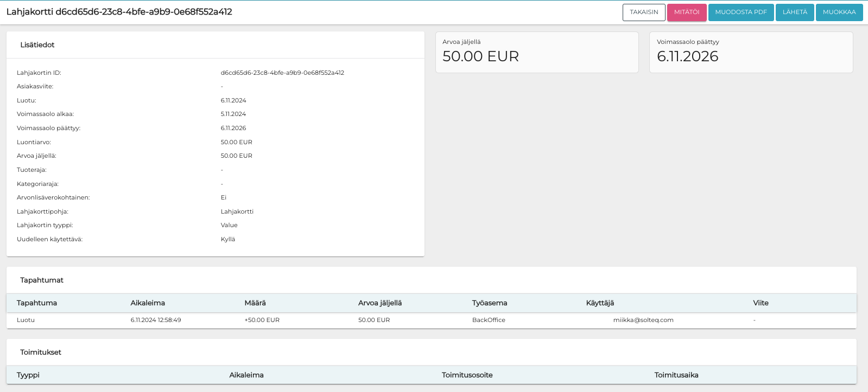Click Aikaleima header in Tapahtumat table
The image size is (868, 392).
tap(148, 303)
